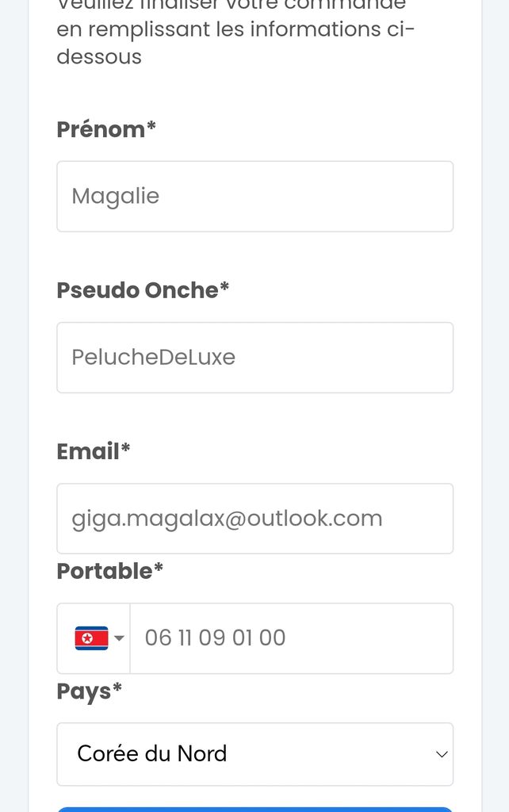
Task: Click the North Korea flag icon
Action: click(92, 638)
